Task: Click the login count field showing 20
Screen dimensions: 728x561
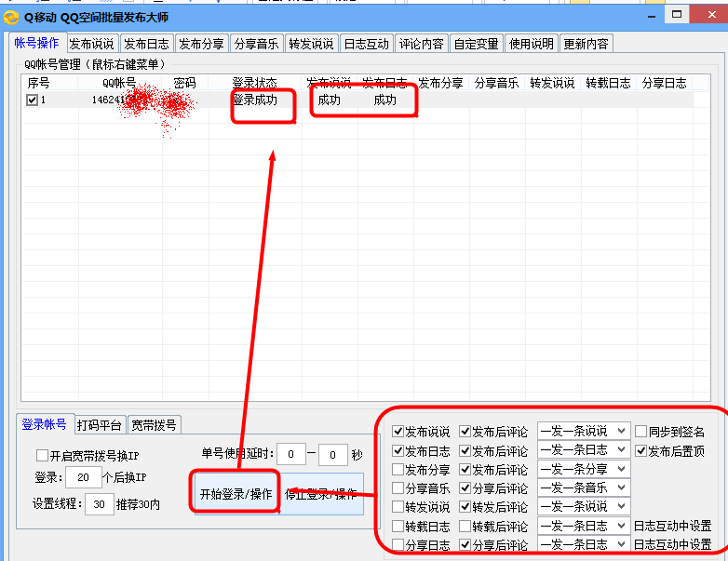Action: tap(83, 477)
